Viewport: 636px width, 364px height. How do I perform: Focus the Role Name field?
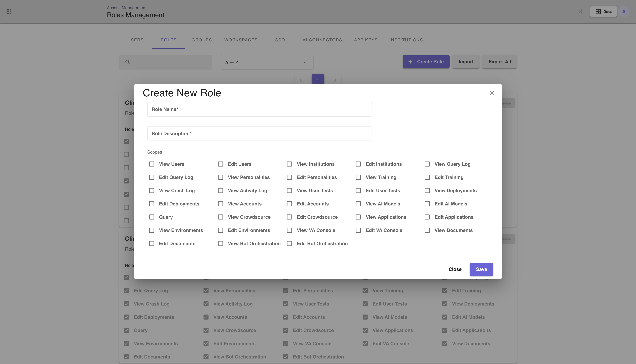[x=259, y=109]
